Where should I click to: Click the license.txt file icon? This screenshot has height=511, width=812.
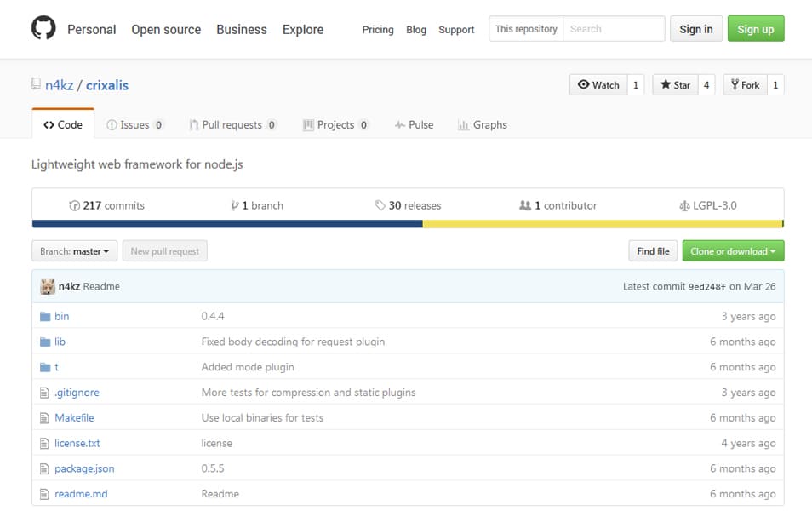tap(45, 443)
